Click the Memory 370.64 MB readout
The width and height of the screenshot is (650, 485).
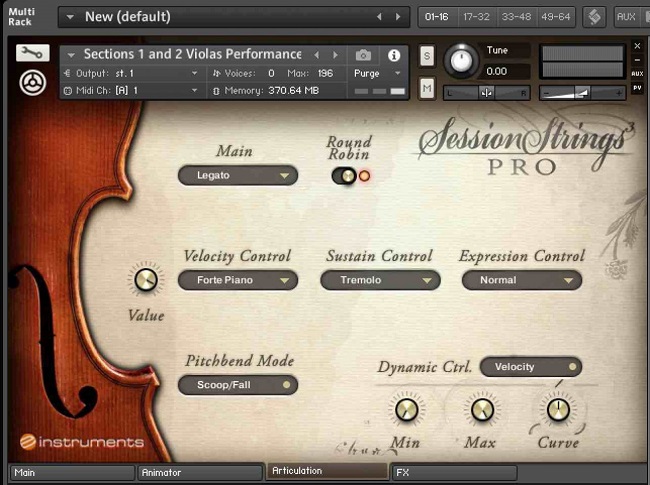click(x=293, y=90)
